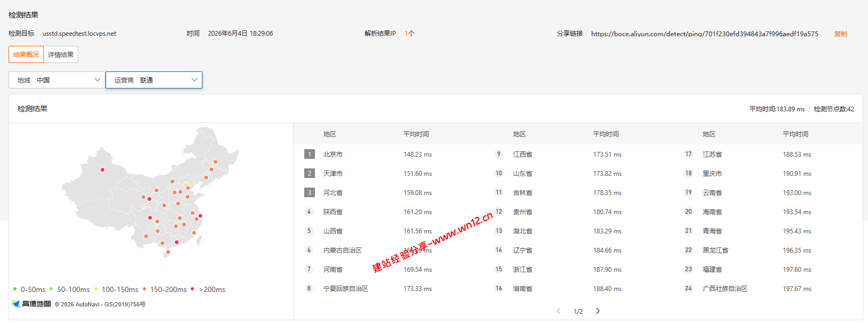Image resolution: width=868 pixels, height=324 pixels.
Task: Select the 河南省 row
Action: (388, 269)
